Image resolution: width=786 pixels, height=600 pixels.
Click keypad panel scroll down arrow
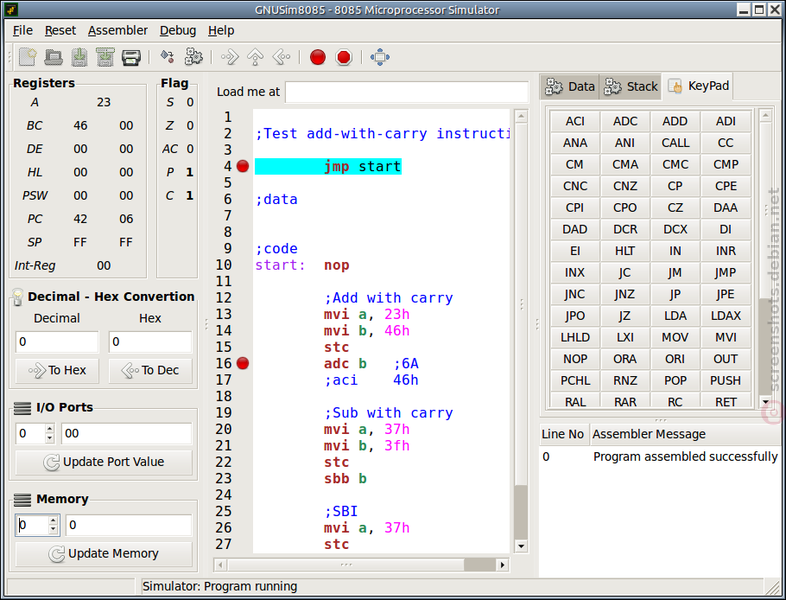(765, 402)
